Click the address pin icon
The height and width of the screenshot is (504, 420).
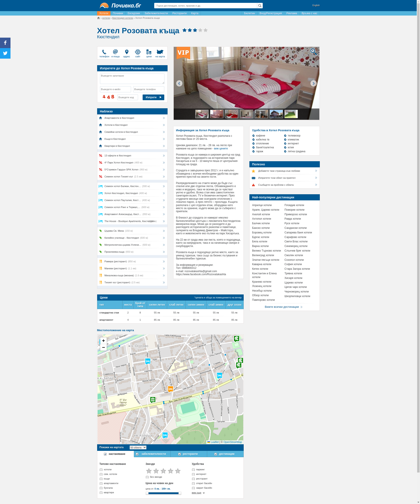[127, 52]
